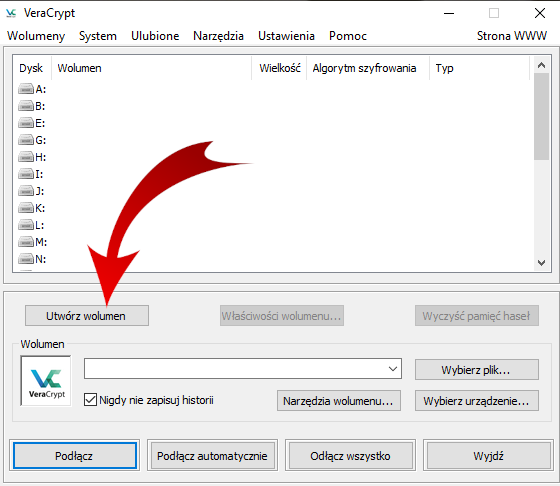Open the System menu
The image size is (560, 486).
coord(98,36)
